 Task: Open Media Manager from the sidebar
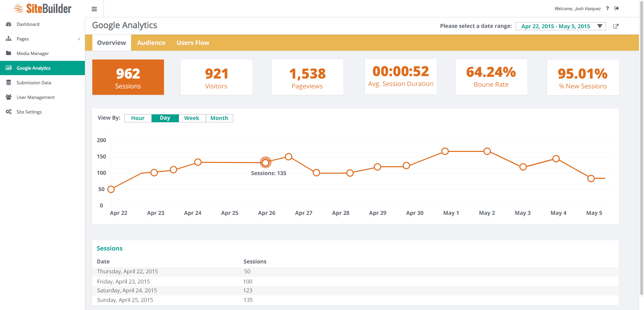tap(42, 53)
